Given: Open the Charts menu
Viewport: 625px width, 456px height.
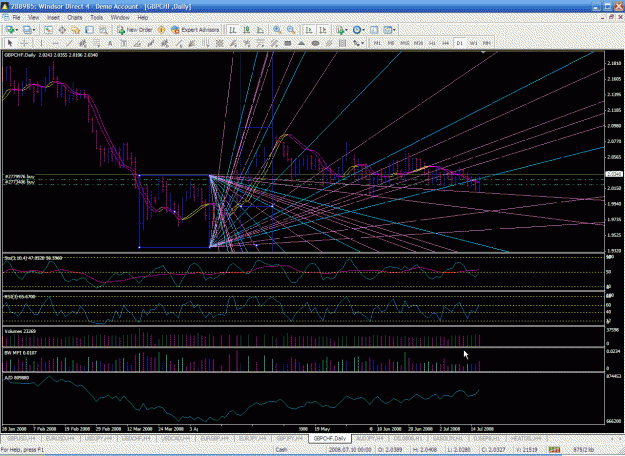Looking at the screenshot, I should pos(74,18).
